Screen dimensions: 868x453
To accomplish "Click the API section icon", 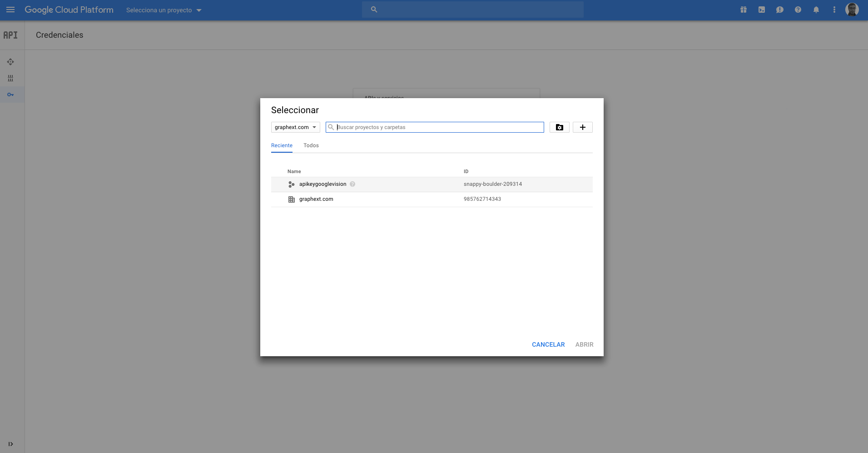I will click(10, 35).
